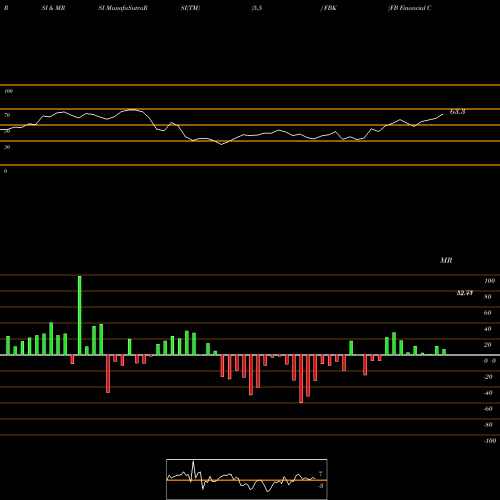
Task: Click the '52.73' MR value
Action: [465, 293]
